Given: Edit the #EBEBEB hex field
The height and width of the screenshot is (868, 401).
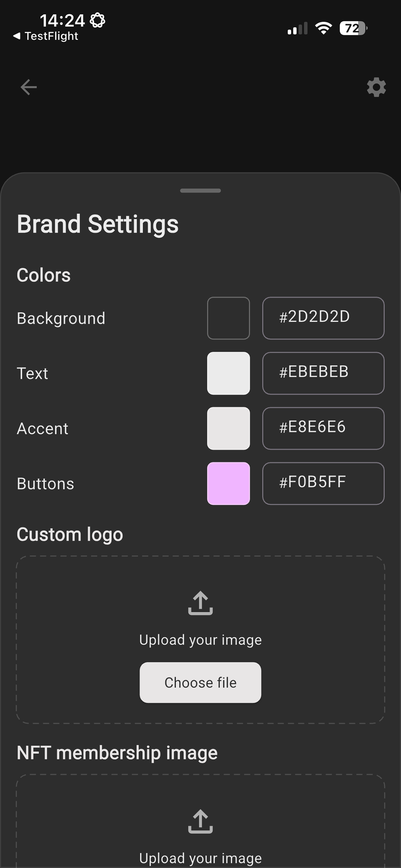Looking at the screenshot, I should click(x=324, y=373).
